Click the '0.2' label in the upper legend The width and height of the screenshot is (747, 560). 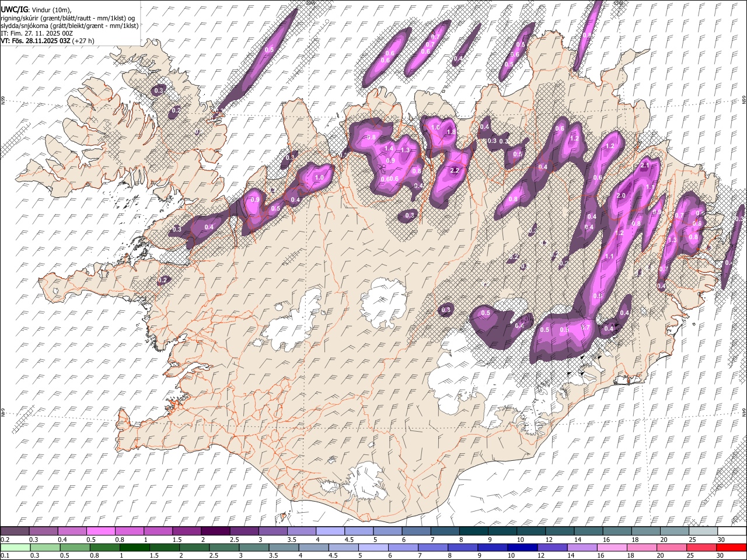tap(5, 540)
